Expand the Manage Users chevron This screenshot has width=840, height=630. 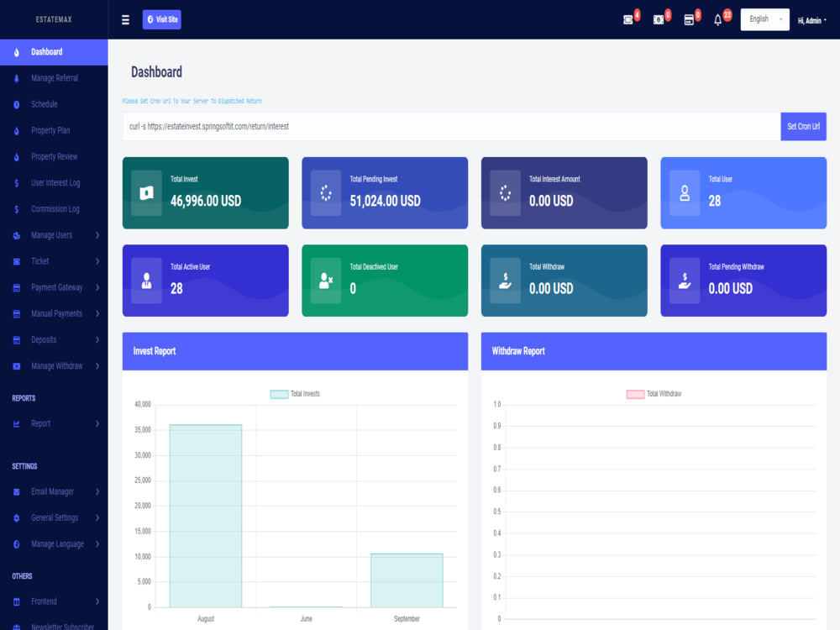tap(97, 235)
